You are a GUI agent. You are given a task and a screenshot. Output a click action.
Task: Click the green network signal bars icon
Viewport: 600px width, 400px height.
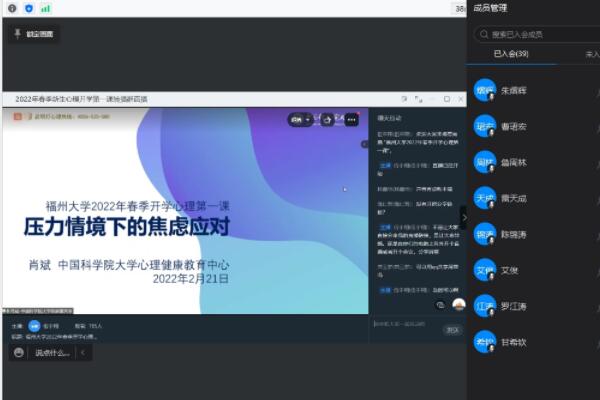click(x=46, y=8)
